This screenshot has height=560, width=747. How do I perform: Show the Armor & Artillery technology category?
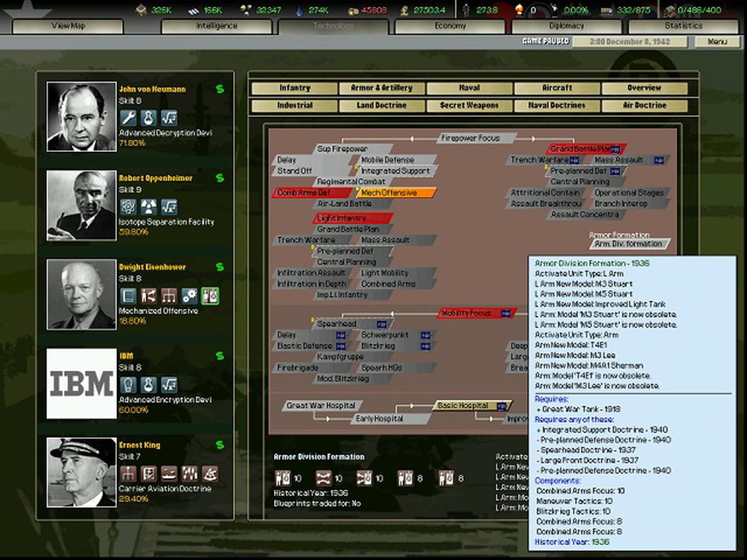(382, 88)
